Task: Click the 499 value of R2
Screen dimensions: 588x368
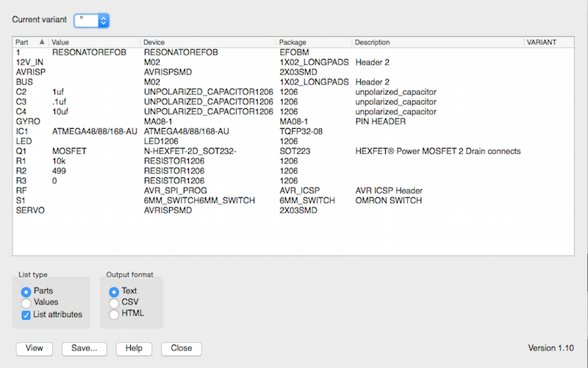Action: click(60, 171)
